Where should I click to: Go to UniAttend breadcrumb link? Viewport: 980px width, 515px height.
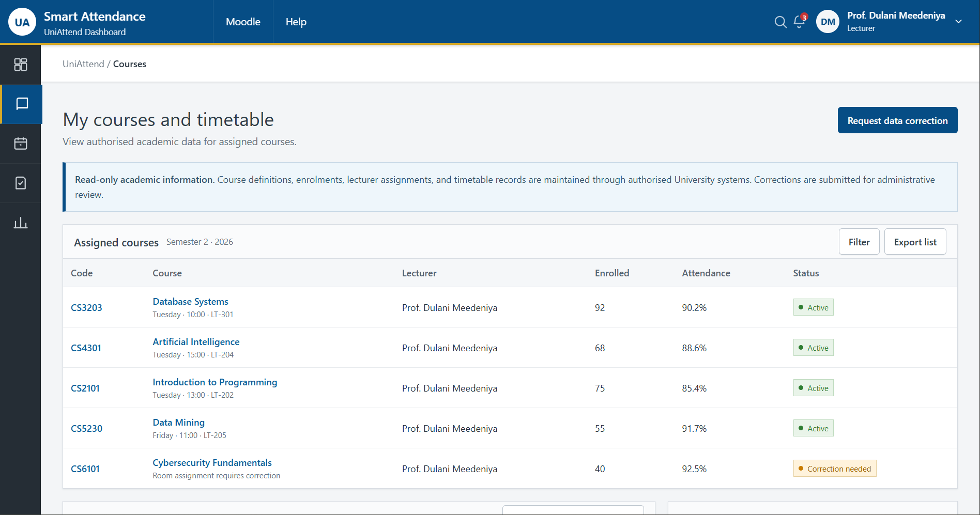pos(83,64)
